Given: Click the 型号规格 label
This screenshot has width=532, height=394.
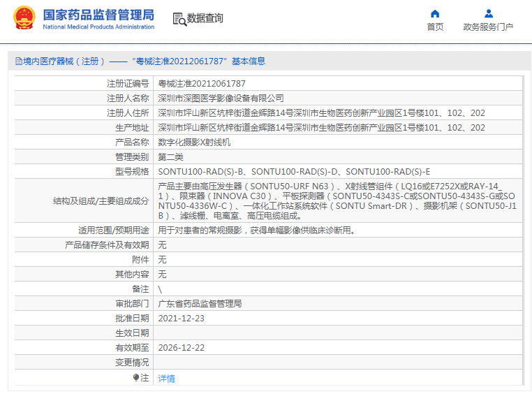Looking at the screenshot, I should [x=132, y=171].
